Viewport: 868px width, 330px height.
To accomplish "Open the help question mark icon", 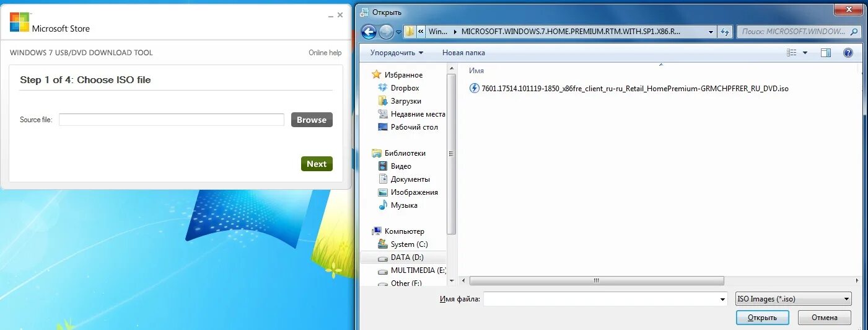I will pyautogui.click(x=848, y=53).
